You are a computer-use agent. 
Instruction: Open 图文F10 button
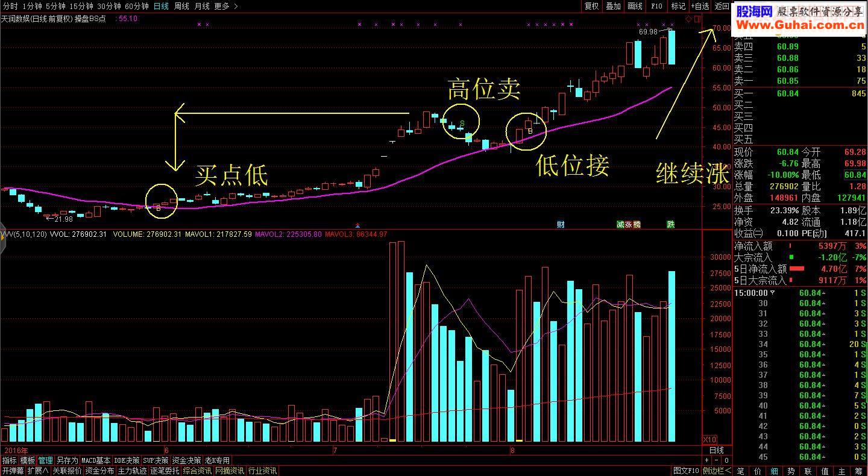687,471
